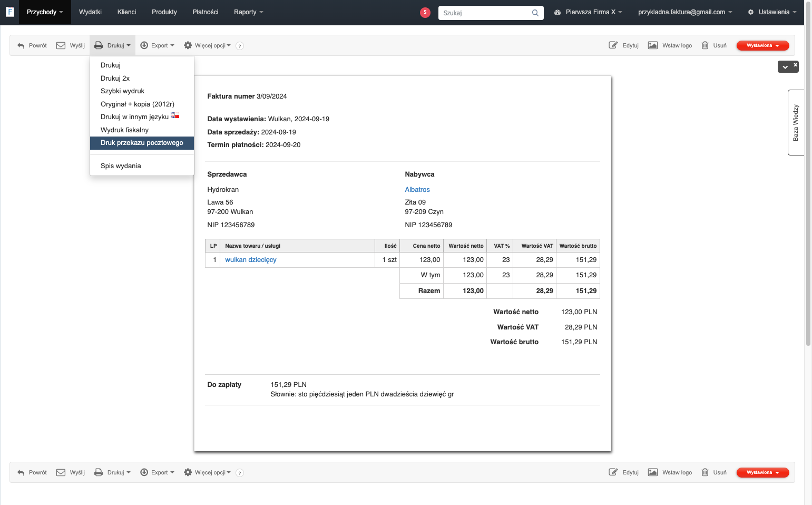Image resolution: width=812 pixels, height=505 pixels.
Task: Collapse the dark chevron panel toggle
Action: point(785,67)
